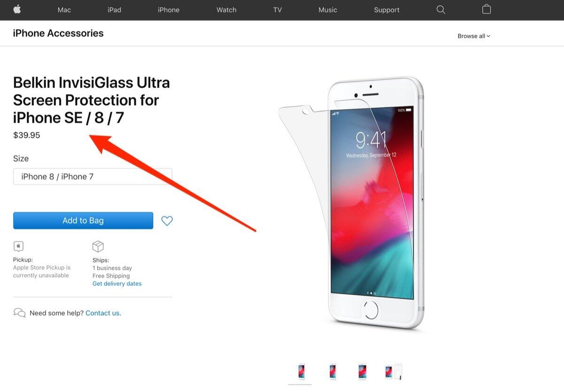Select the first product thumbnail
The image size is (564, 392).
[x=300, y=371]
